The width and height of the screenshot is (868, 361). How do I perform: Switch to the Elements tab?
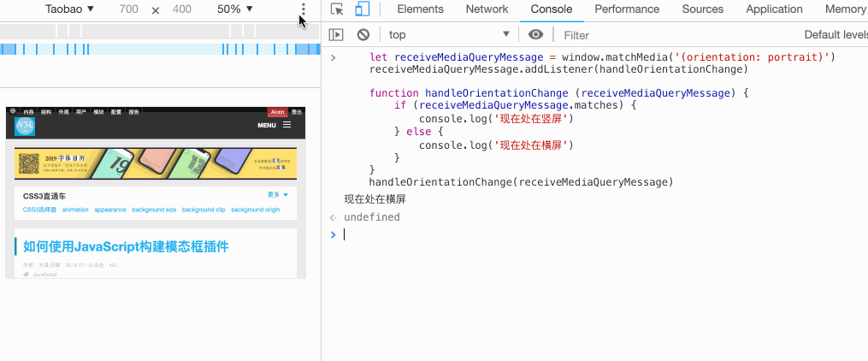420,9
